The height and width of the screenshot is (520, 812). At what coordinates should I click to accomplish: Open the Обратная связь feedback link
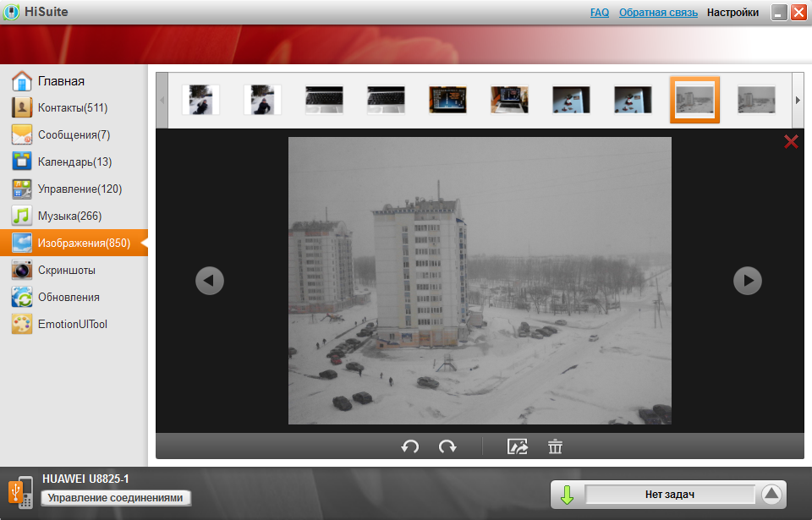click(x=658, y=13)
